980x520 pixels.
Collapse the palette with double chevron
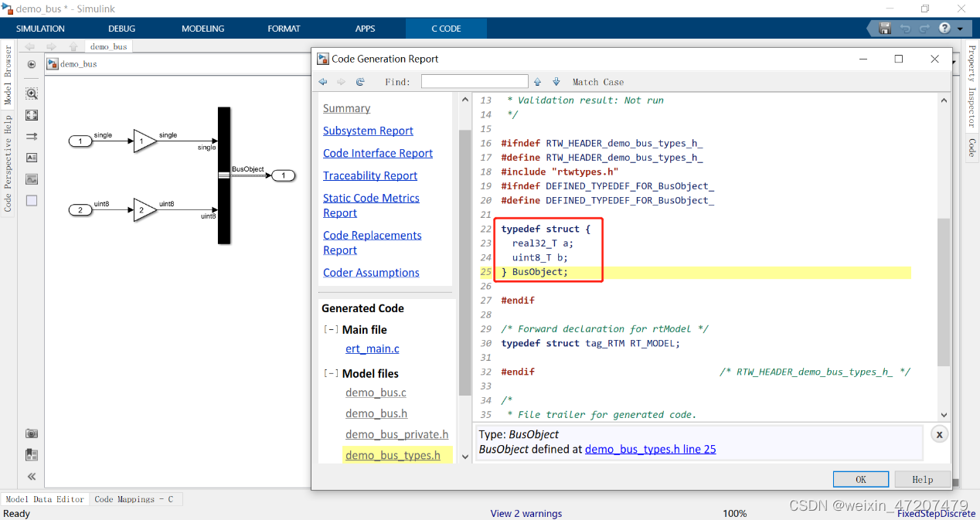[32, 477]
